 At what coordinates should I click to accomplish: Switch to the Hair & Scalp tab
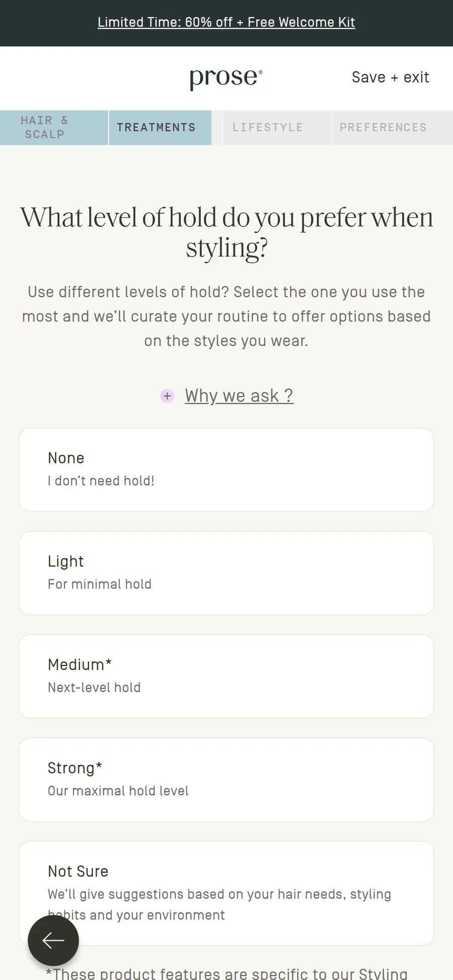(54, 128)
